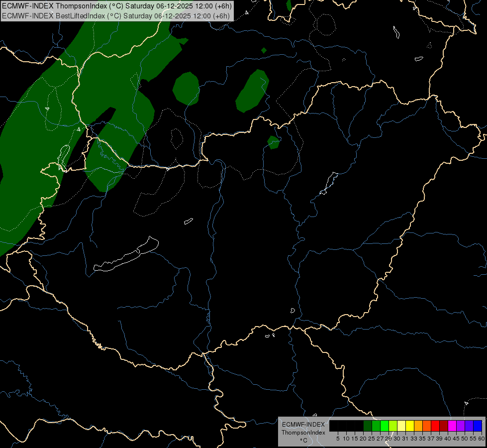The width and height of the screenshot is (487, 448).
Task: Choose the bright red 37–39 legend swatch
Action: click(x=435, y=426)
